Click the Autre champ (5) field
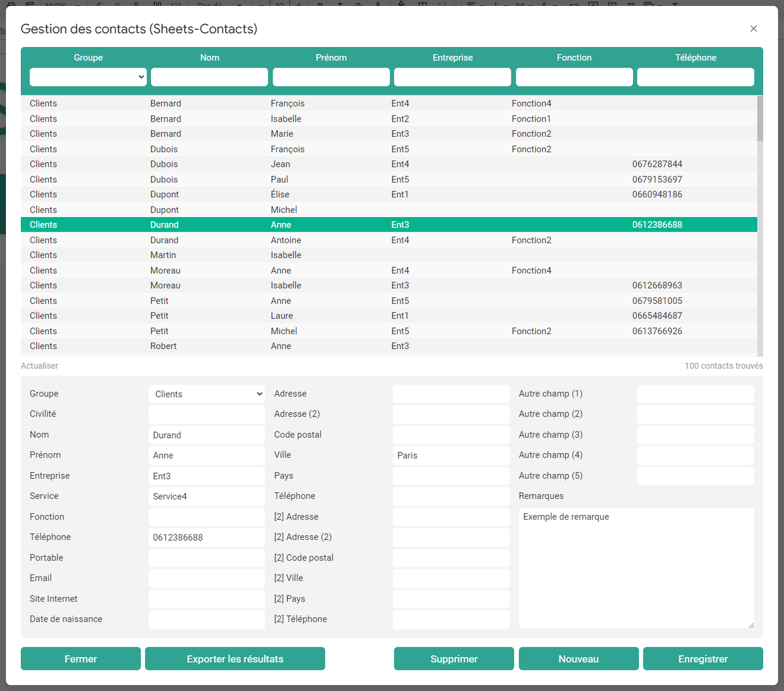Screen dimensions: 784x691 tap(696, 476)
